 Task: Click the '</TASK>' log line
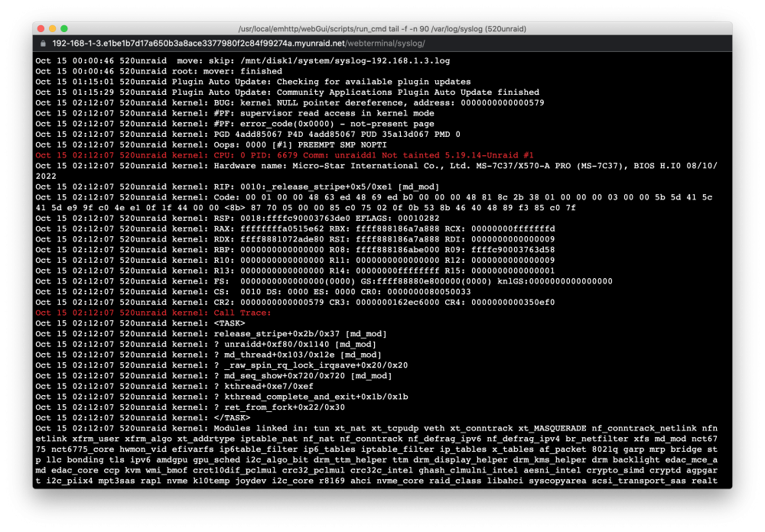(143, 418)
